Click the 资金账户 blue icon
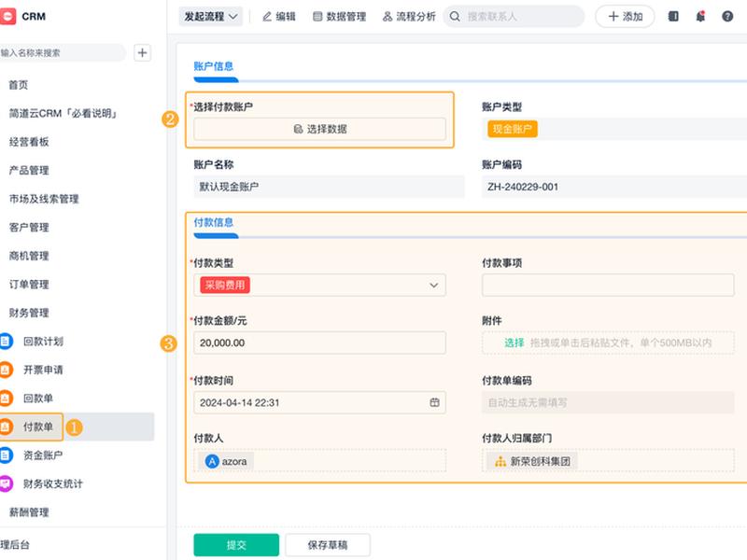This screenshot has width=747, height=560. [6, 455]
